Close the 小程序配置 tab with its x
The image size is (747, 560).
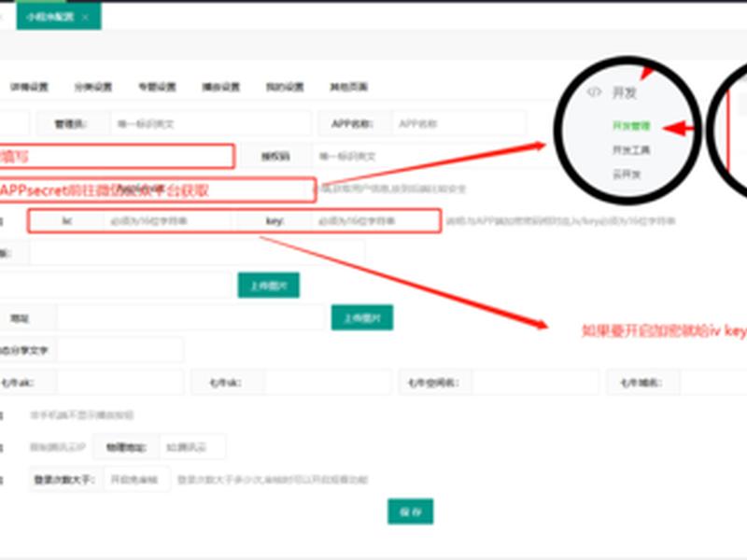pyautogui.click(x=85, y=17)
